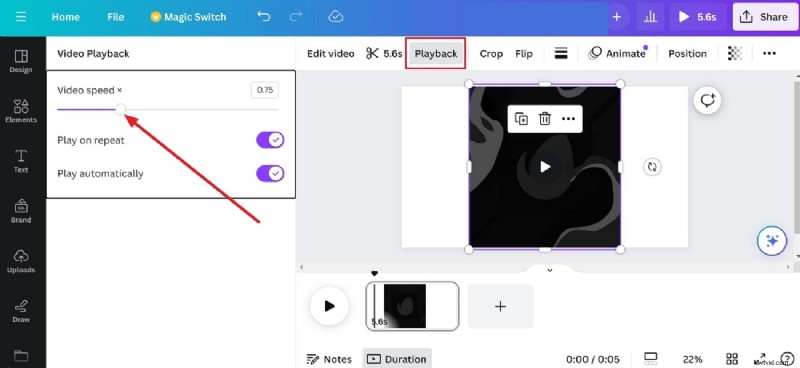Check cloud save status icon
The width and height of the screenshot is (800, 368).
pos(335,17)
